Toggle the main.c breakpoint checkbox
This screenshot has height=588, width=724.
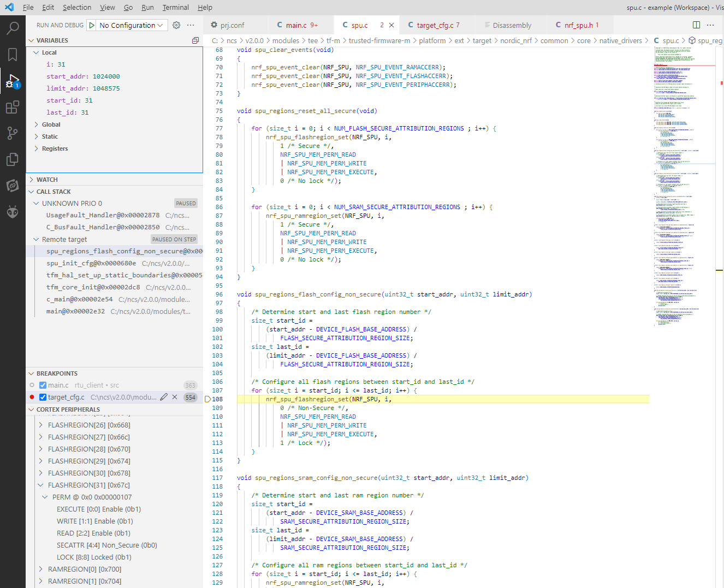(43, 385)
